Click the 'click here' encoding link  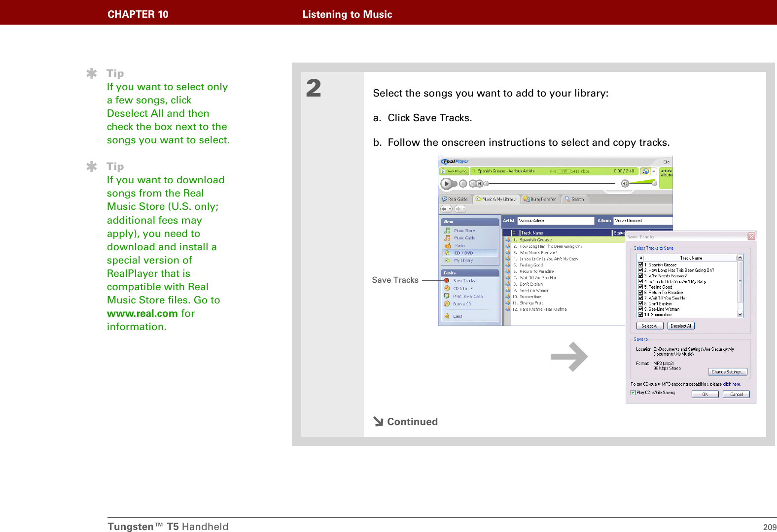tap(732, 384)
